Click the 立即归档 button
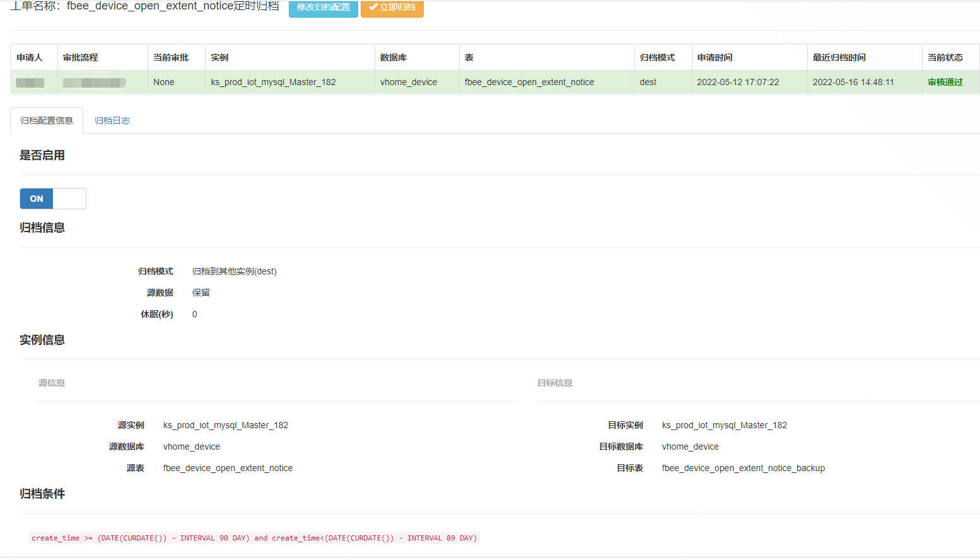This screenshot has height=560, width=980. click(392, 8)
